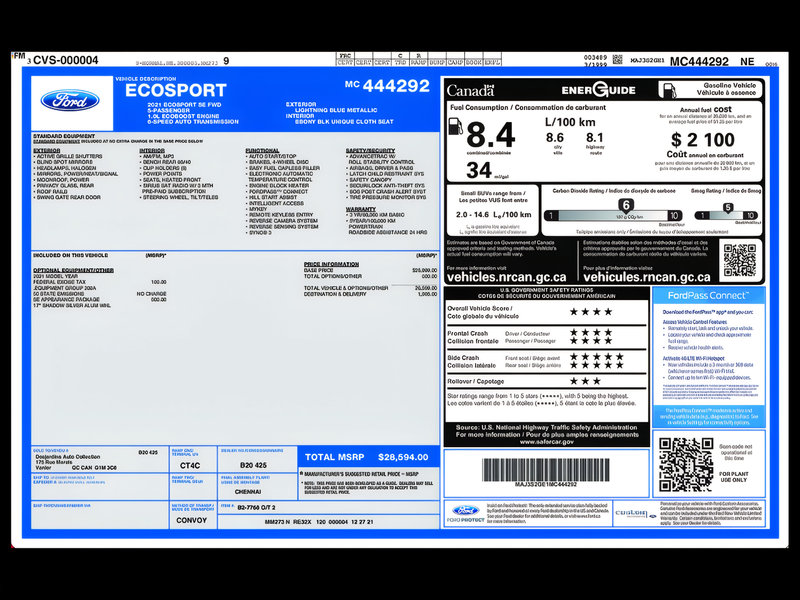Click the 8.6 city consumption value
The image size is (800, 600).
coord(555,138)
